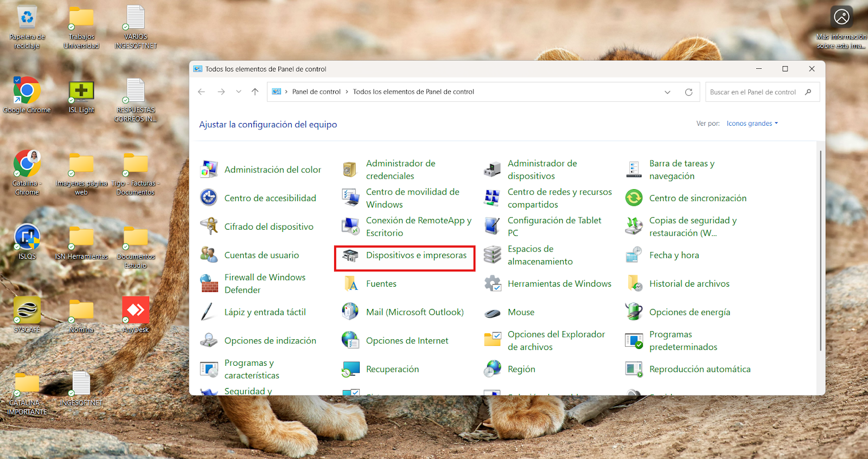868x459 pixels.
Task: Select Todos los elementos breadcrumb segment
Action: click(x=413, y=92)
